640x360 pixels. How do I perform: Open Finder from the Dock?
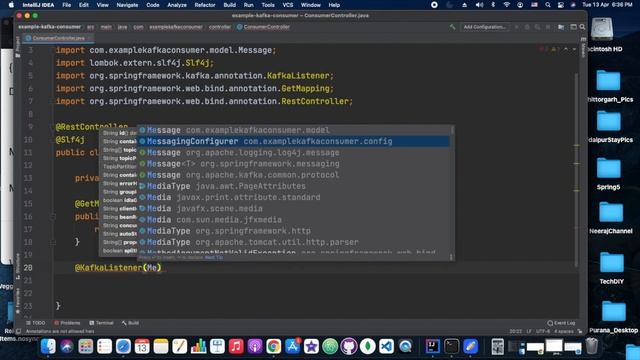click(x=48, y=347)
